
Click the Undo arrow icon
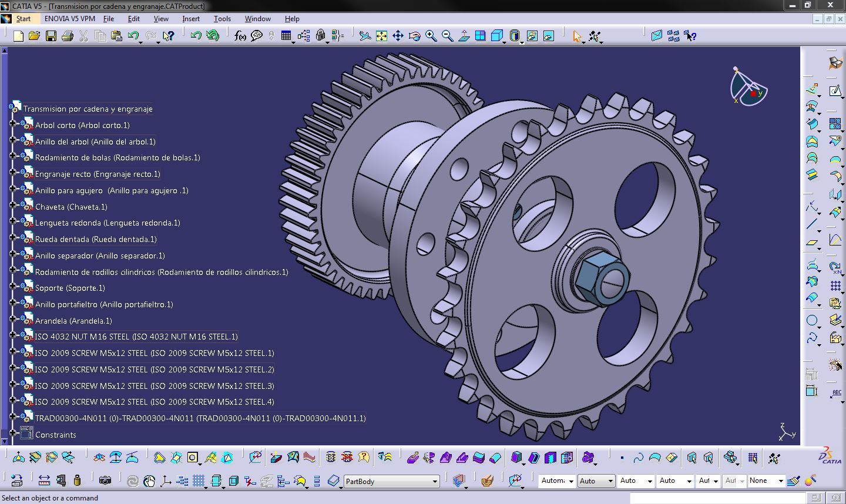point(133,36)
